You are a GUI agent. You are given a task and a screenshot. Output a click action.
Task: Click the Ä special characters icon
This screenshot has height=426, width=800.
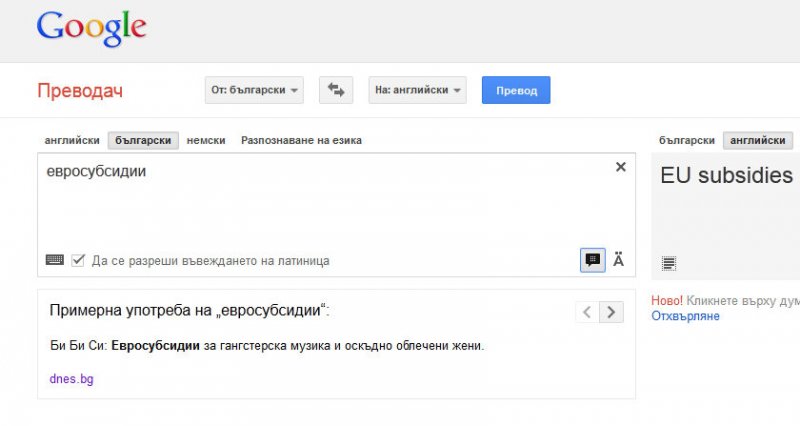(x=618, y=260)
